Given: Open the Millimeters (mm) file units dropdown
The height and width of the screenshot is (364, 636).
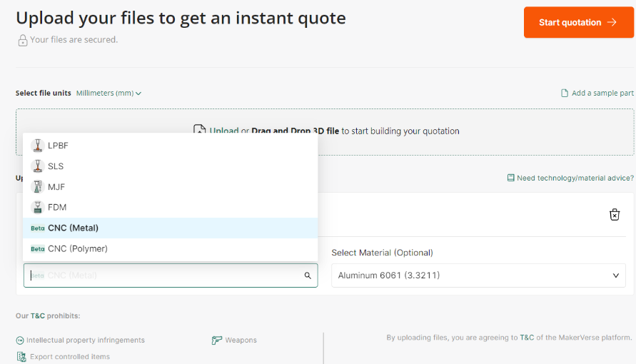Looking at the screenshot, I should pos(108,93).
